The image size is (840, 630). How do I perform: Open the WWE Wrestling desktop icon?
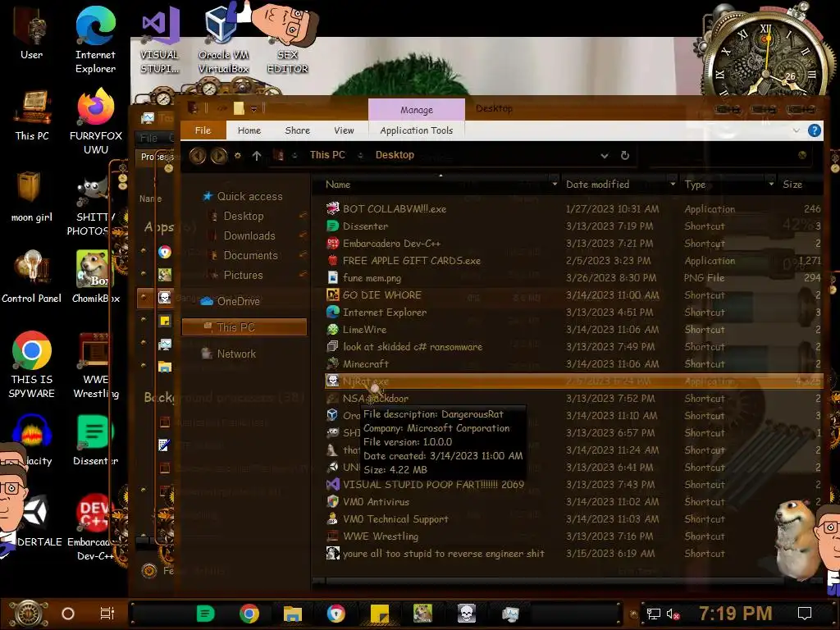(x=95, y=365)
